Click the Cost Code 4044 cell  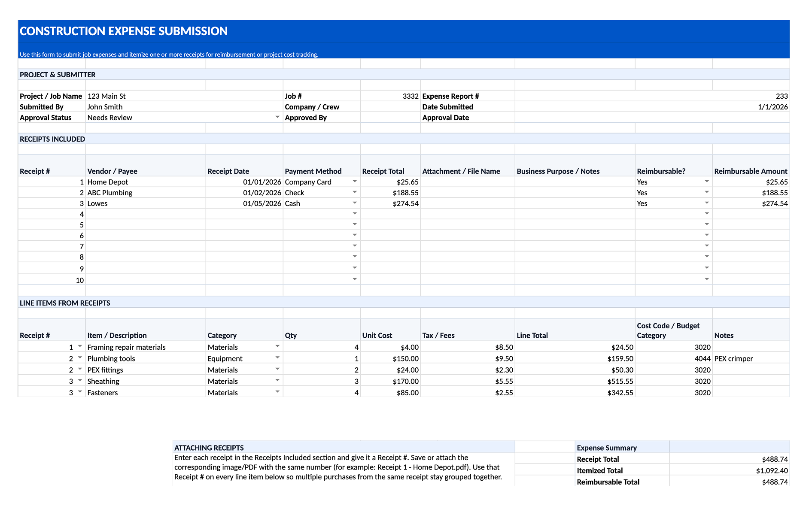(674, 358)
